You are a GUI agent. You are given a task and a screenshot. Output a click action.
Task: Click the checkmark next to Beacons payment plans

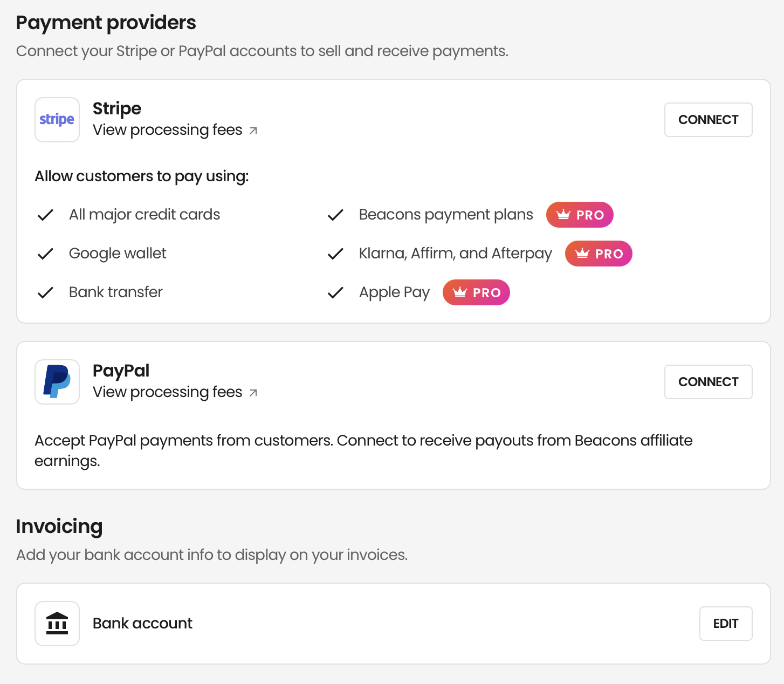[x=335, y=215]
